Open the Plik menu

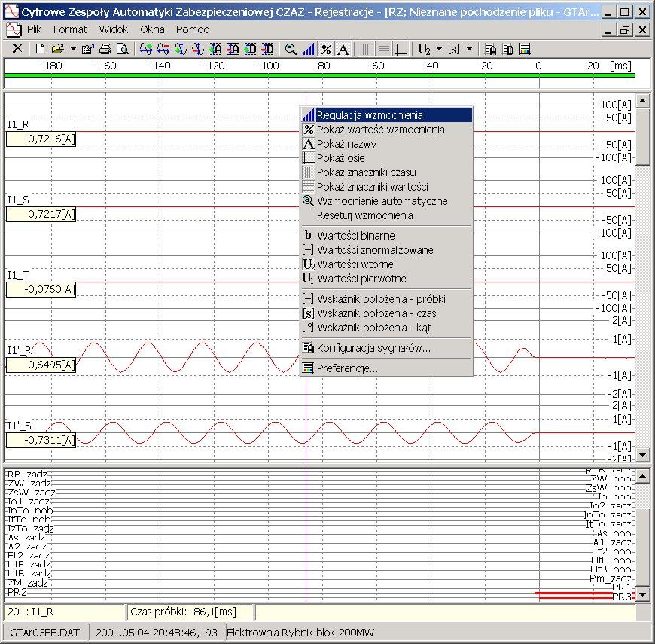tap(34, 29)
